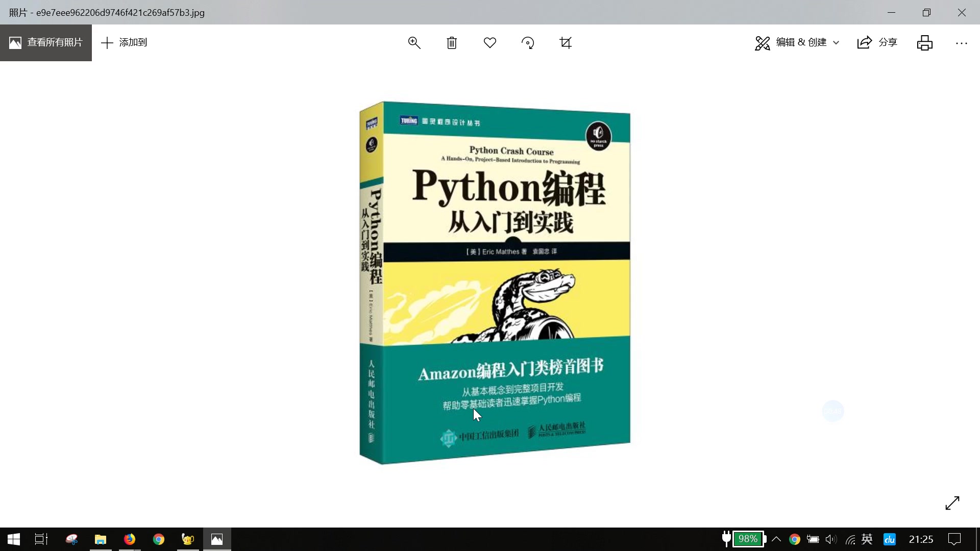The height and width of the screenshot is (551, 980).
Task: Click the Photos app taskbar icon
Action: click(217, 539)
